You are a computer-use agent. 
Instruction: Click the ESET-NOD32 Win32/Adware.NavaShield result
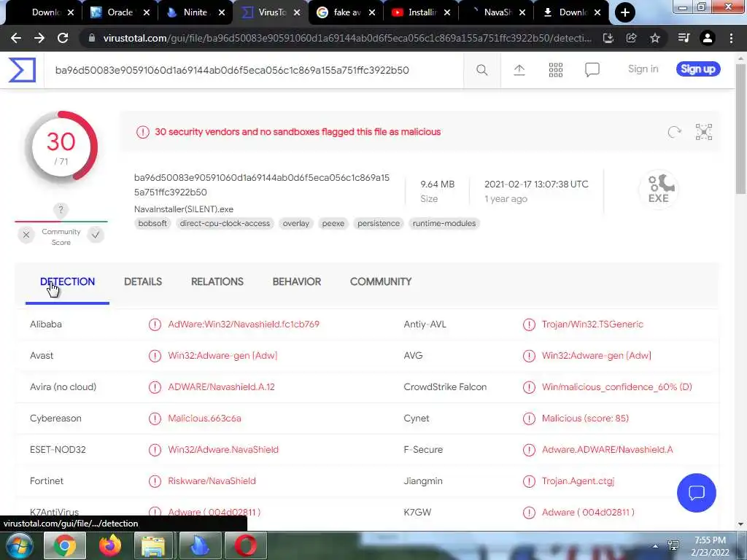pos(223,449)
